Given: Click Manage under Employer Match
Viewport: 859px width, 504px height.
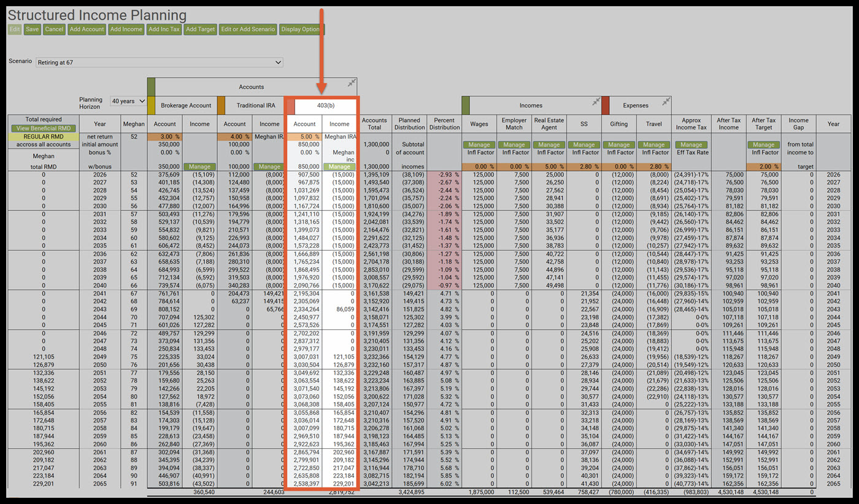Looking at the screenshot, I should (x=514, y=145).
